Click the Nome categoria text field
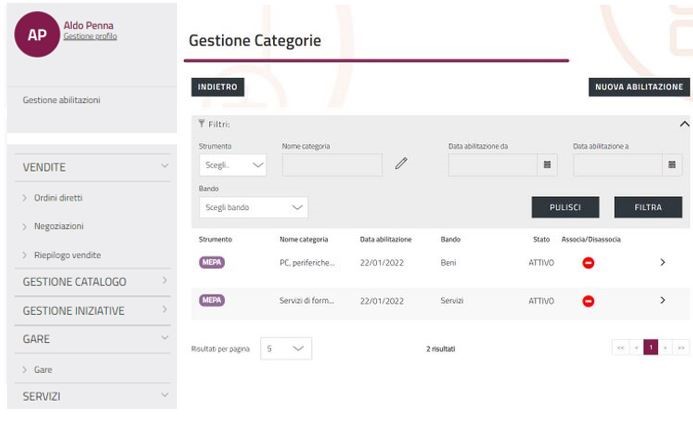 pyautogui.click(x=332, y=165)
